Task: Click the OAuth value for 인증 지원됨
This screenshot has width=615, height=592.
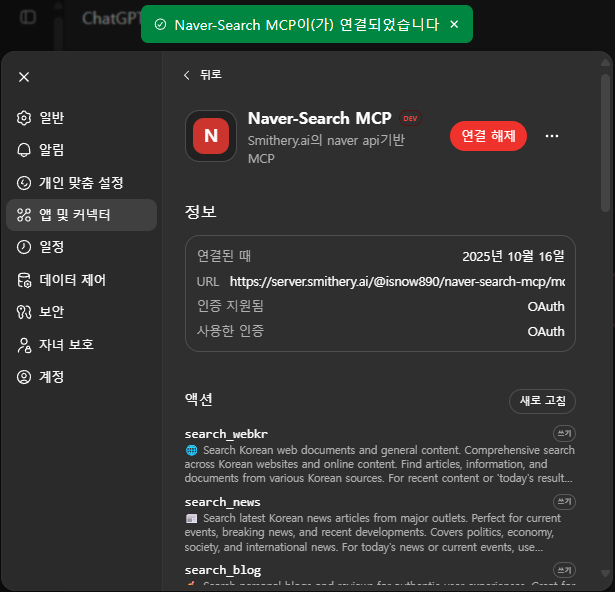Action: coord(546,306)
